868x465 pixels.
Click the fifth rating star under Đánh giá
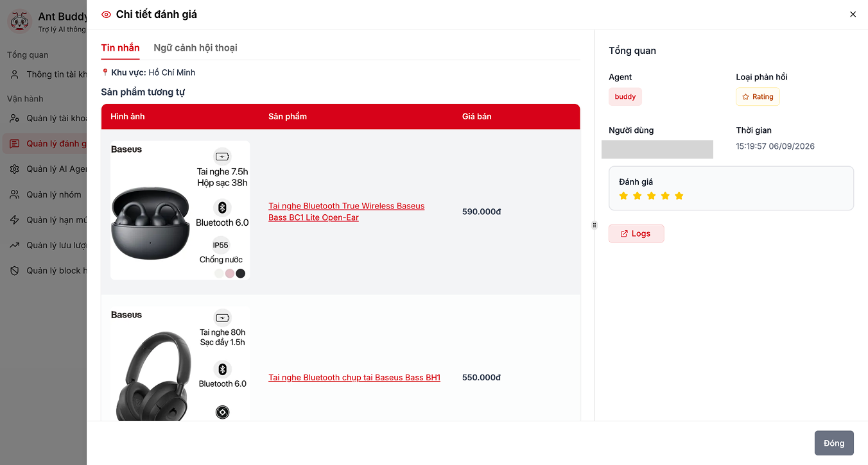[x=679, y=196]
